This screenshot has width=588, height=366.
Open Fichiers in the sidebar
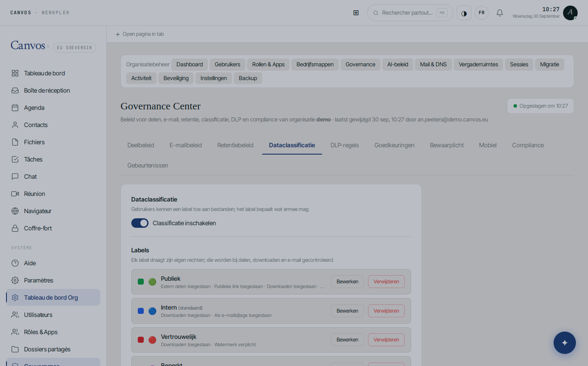[x=53, y=142]
